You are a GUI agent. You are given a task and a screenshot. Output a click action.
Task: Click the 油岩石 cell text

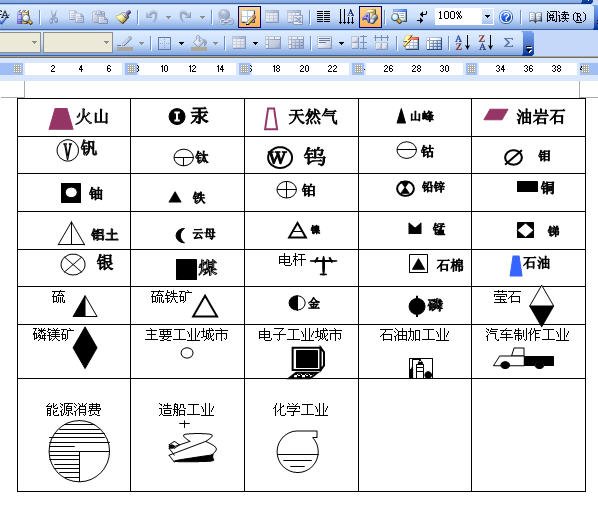[540, 117]
